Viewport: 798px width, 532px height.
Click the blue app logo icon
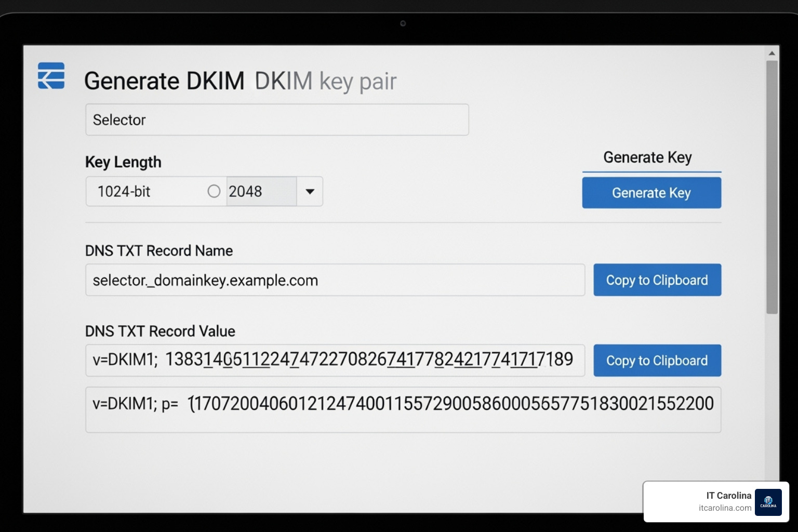(x=51, y=76)
